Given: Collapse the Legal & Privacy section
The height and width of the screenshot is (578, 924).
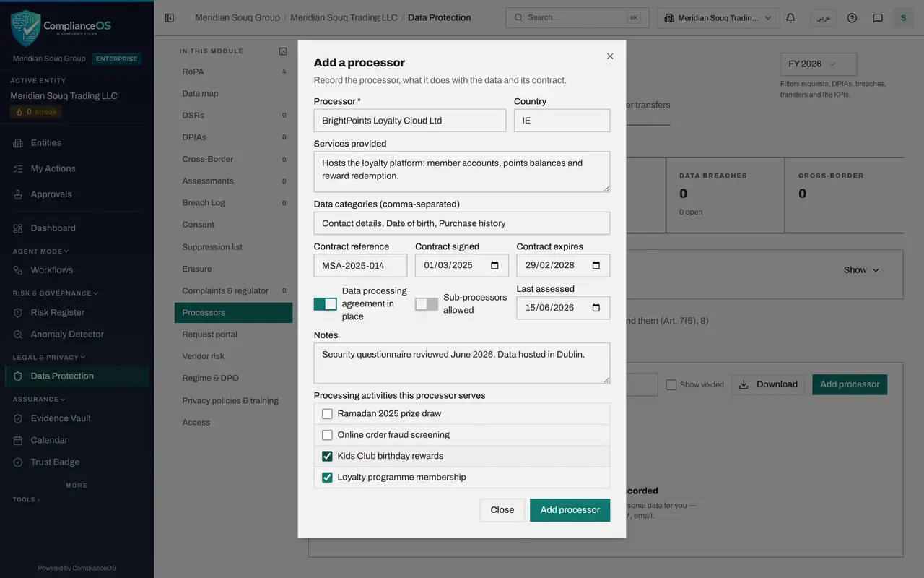Looking at the screenshot, I should (48, 358).
